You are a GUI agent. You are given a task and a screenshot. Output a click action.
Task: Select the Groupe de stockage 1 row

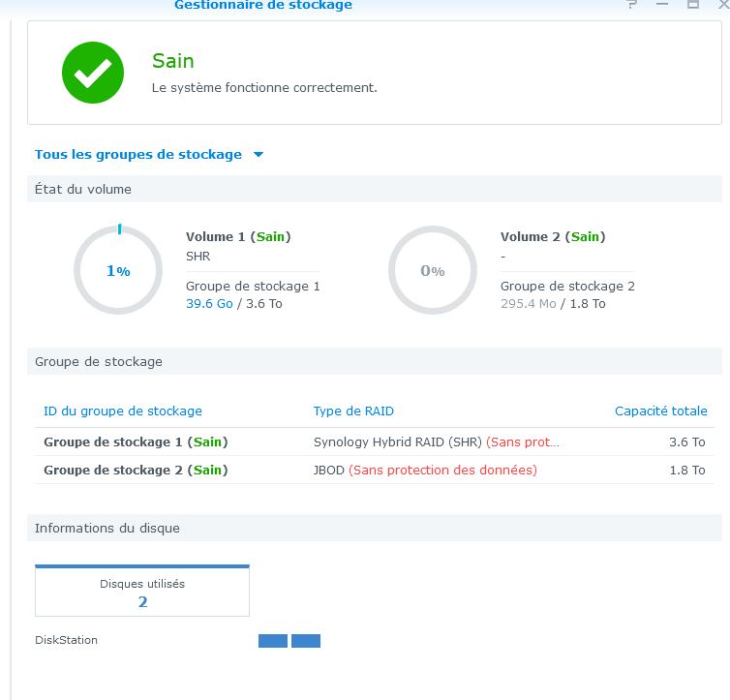[x=375, y=441]
